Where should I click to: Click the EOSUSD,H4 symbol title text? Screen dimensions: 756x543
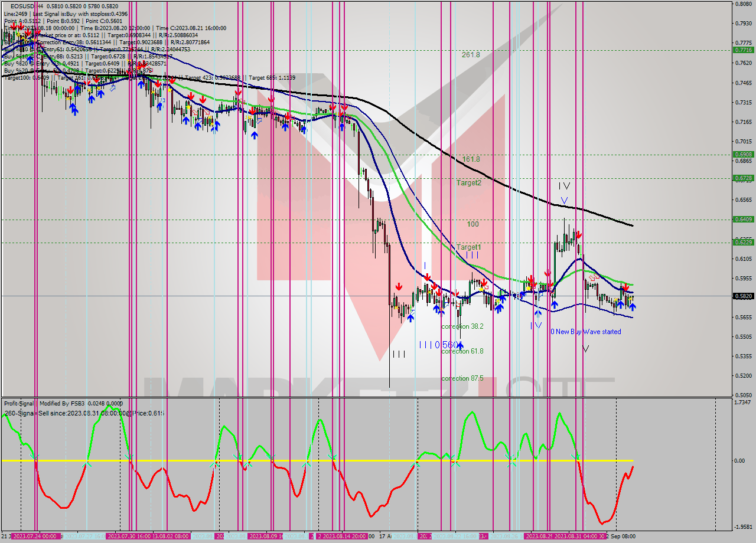tap(27, 6)
